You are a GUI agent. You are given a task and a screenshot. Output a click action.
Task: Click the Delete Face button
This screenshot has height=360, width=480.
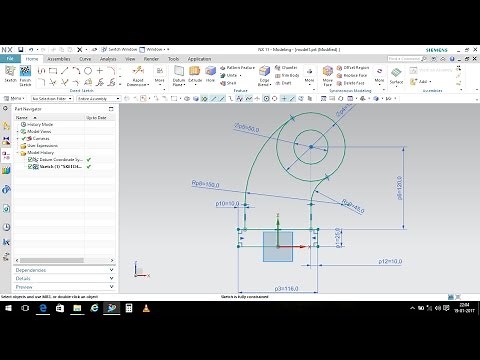tap(351, 83)
